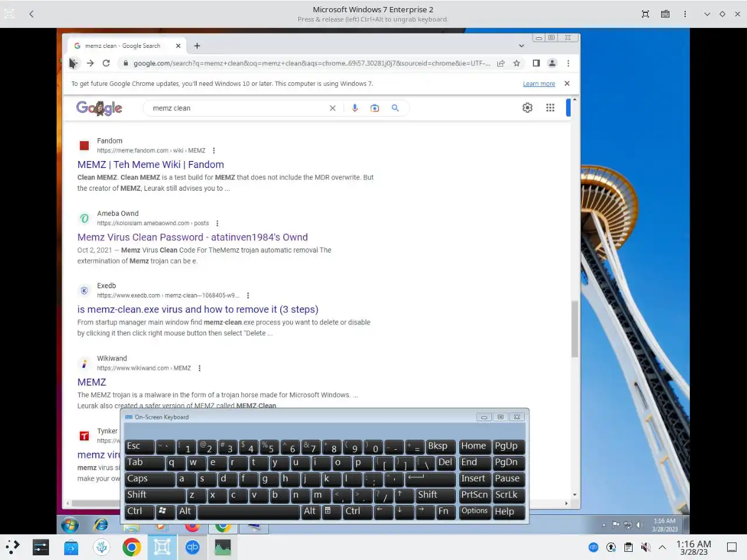The image size is (747, 560).
Task: Open more options for Ameba Ownd result
Action: 217,223
